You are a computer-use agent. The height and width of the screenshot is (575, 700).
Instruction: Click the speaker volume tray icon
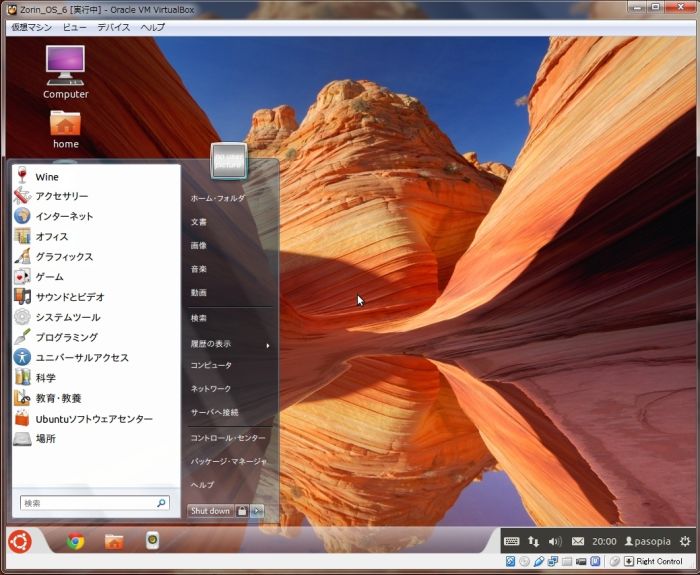pyautogui.click(x=555, y=541)
